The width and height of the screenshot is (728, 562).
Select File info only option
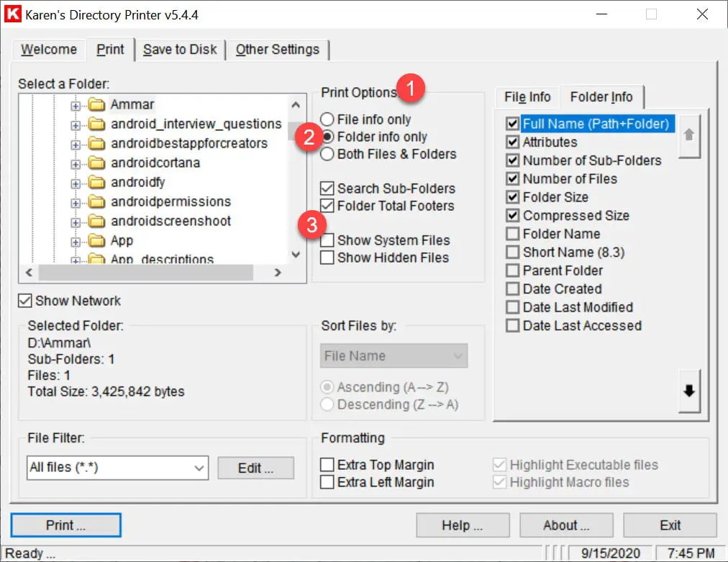click(x=327, y=119)
